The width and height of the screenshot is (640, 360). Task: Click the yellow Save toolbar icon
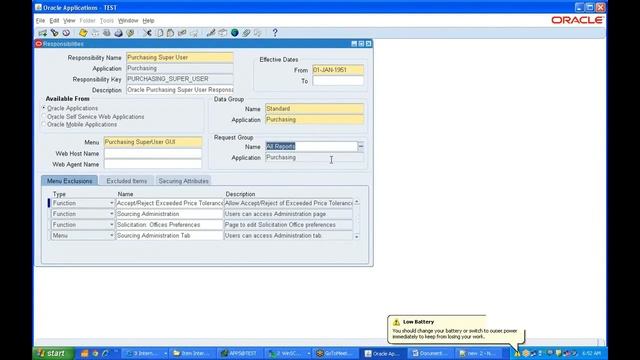point(83,33)
